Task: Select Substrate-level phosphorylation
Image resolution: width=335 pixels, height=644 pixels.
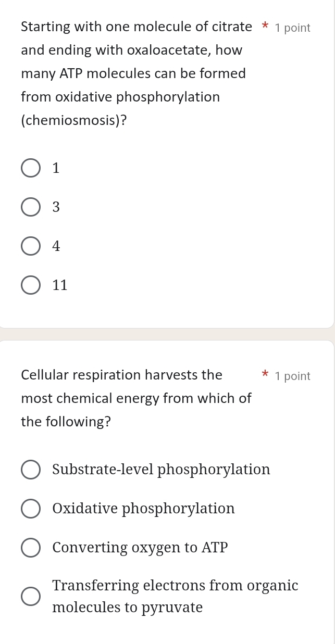Action: click(x=31, y=469)
